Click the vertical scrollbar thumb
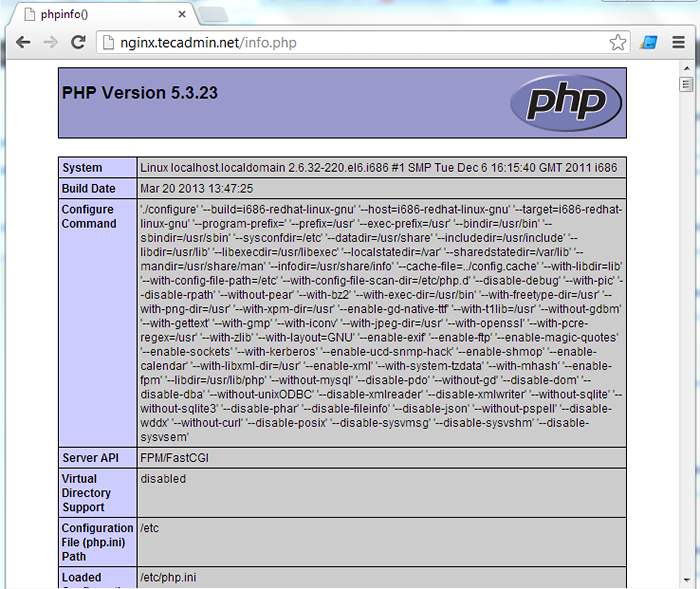 click(x=686, y=85)
